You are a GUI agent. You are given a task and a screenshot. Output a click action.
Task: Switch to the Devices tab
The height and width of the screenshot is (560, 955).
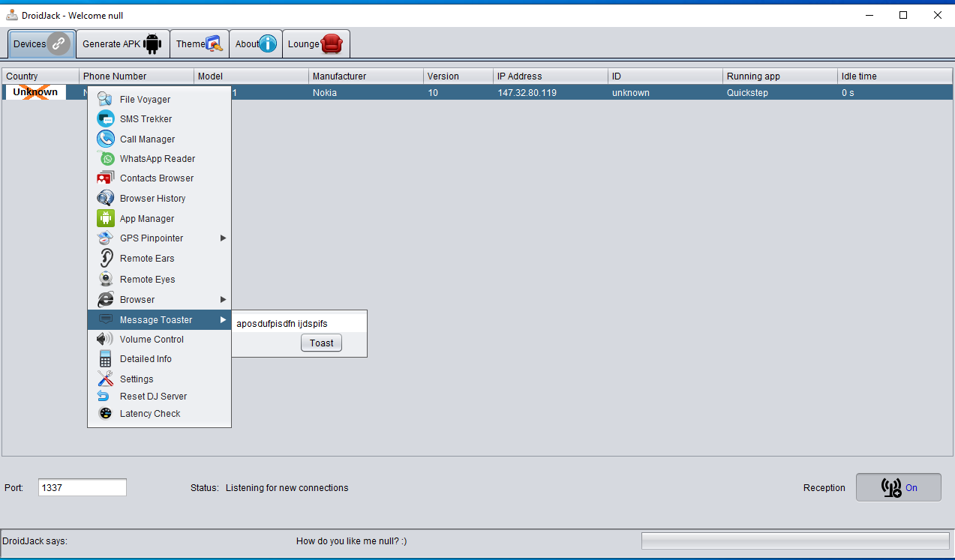click(x=42, y=44)
